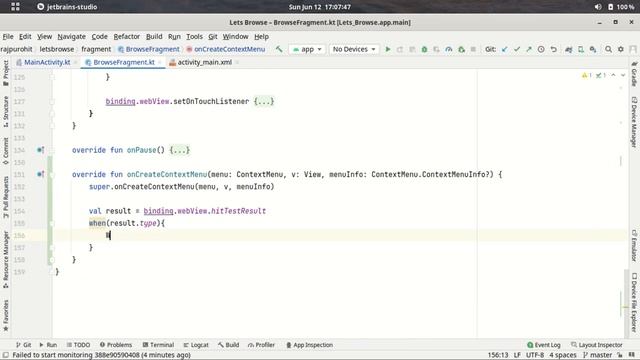Select the BrowseFragment.kt editor tab

click(123, 62)
